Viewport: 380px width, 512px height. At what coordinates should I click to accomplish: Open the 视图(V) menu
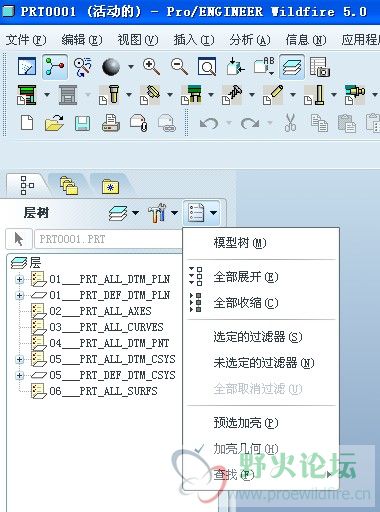[138, 40]
